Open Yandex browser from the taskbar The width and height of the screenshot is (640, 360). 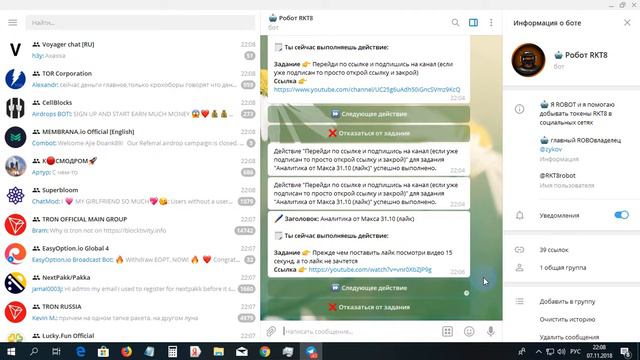tap(196, 351)
